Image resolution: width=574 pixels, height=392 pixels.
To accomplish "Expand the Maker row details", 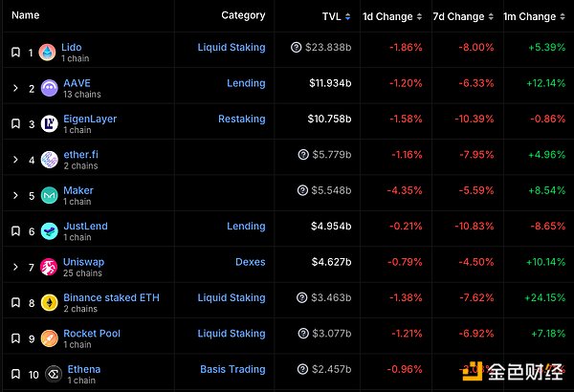I will click(15, 196).
